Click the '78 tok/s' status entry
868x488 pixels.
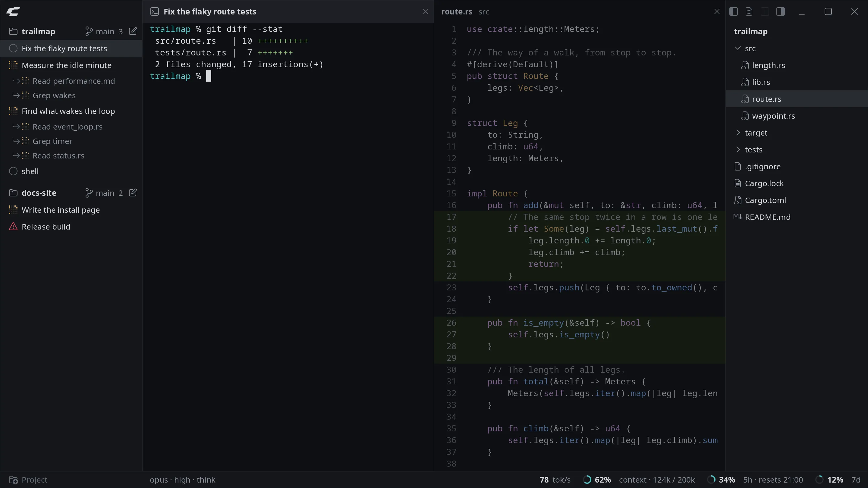tap(555, 480)
